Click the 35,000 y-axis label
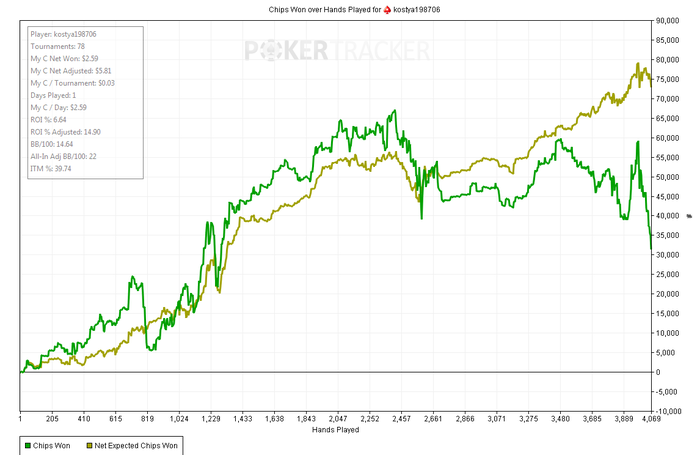Image resolution: width=700 pixels, height=455 pixels. pyautogui.click(x=667, y=235)
